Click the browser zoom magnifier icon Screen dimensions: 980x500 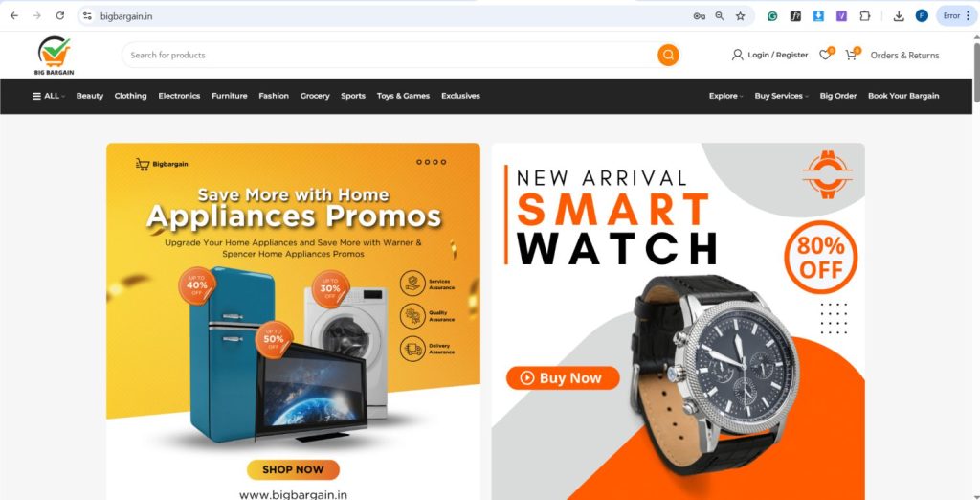[720, 16]
